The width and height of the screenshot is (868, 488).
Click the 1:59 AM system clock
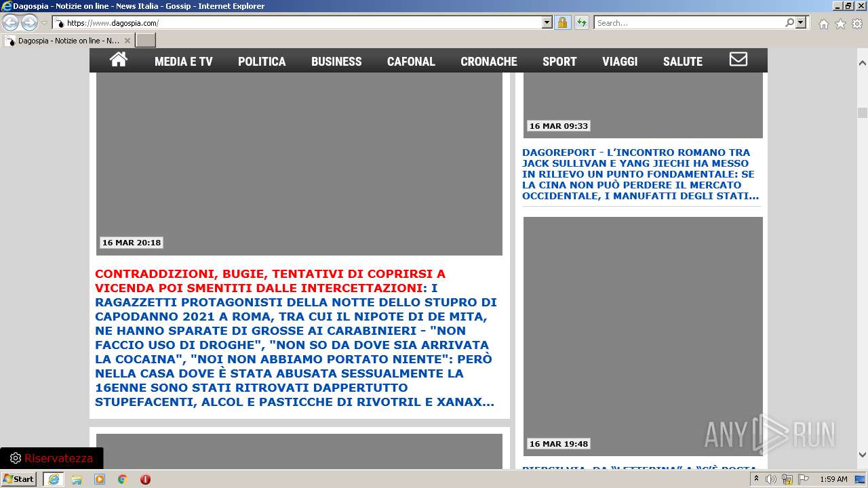click(x=833, y=479)
